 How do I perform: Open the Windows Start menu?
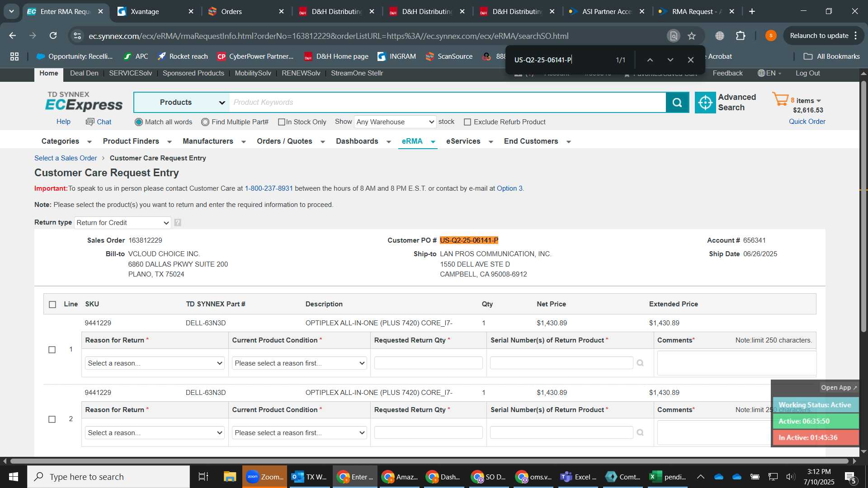pos(13,477)
